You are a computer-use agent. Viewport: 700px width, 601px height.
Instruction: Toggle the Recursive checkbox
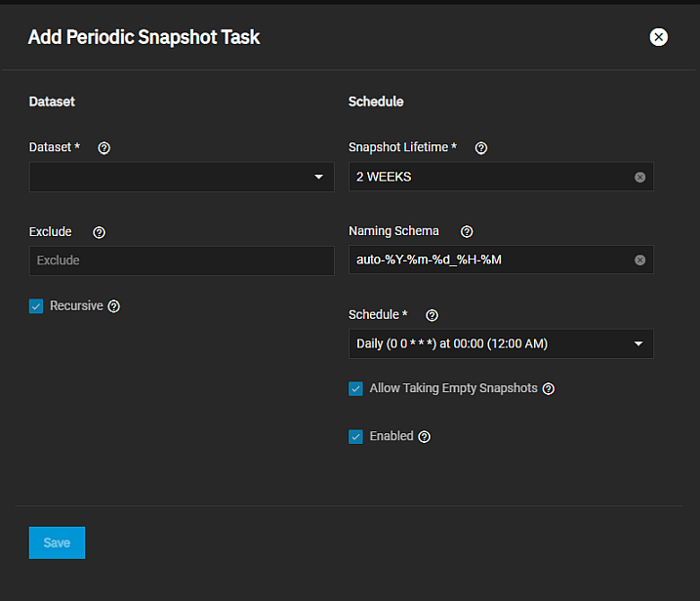pyautogui.click(x=36, y=306)
